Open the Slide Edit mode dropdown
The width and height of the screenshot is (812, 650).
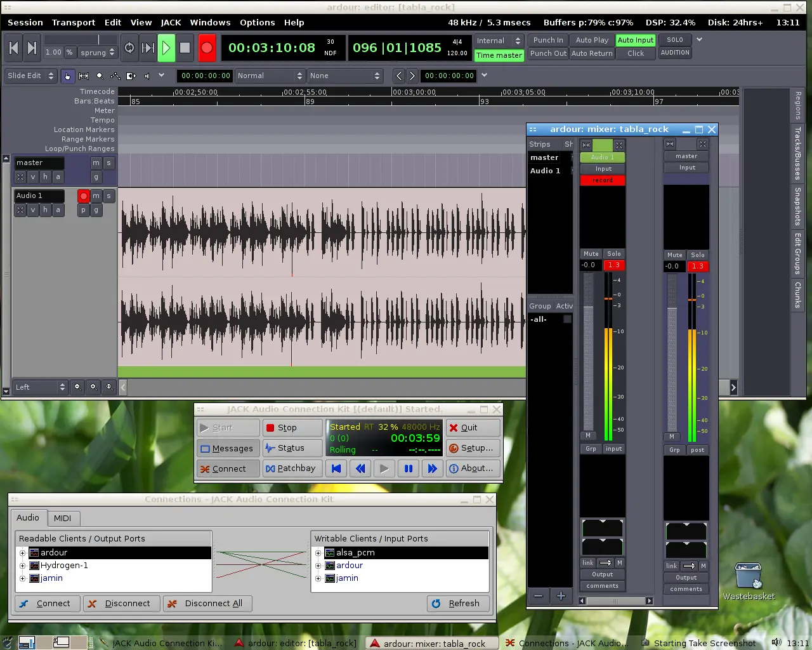[30, 76]
